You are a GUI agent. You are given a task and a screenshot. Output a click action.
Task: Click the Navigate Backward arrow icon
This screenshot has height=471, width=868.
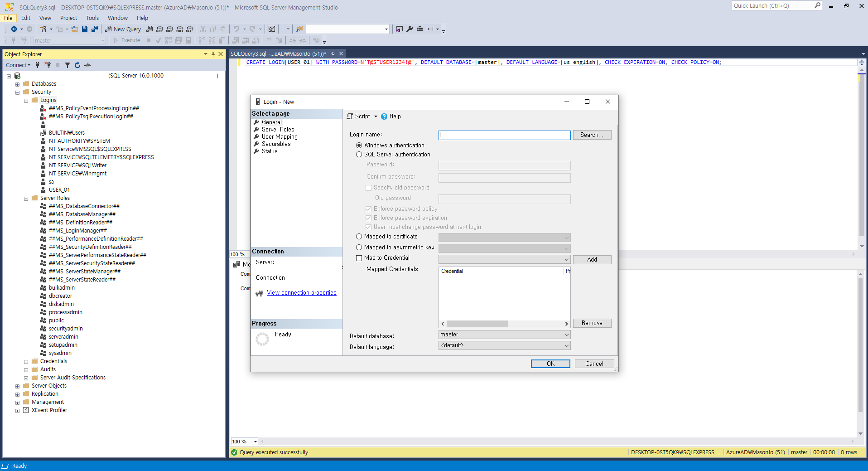[x=14, y=29]
